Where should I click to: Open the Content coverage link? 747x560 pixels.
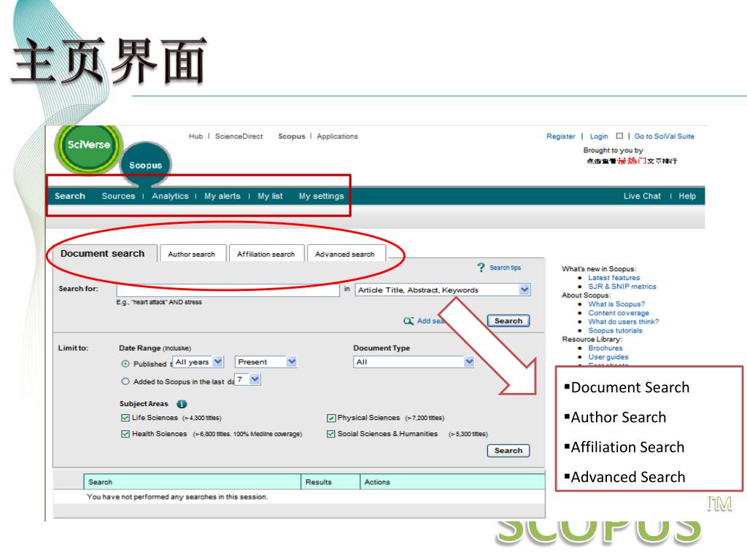[619, 313]
